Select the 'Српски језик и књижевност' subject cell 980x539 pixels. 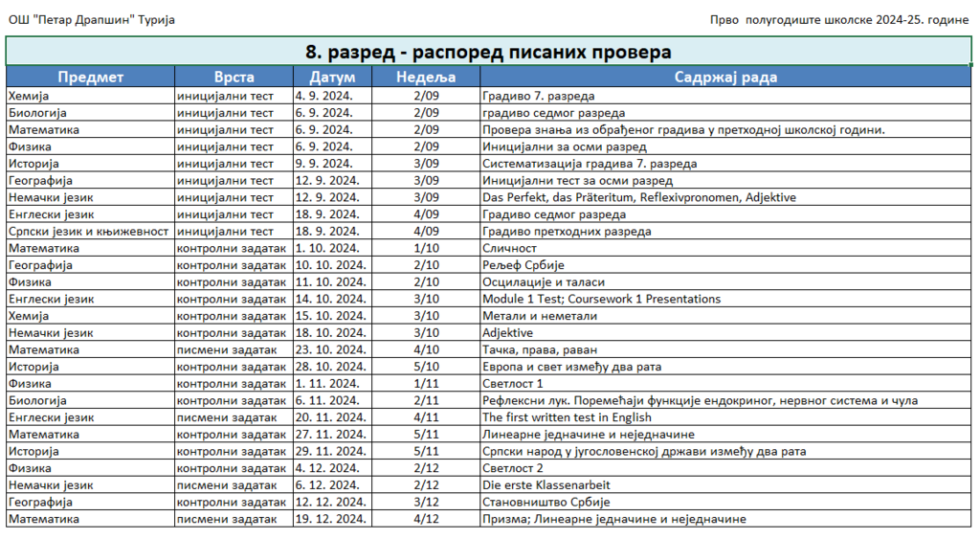coord(88,232)
